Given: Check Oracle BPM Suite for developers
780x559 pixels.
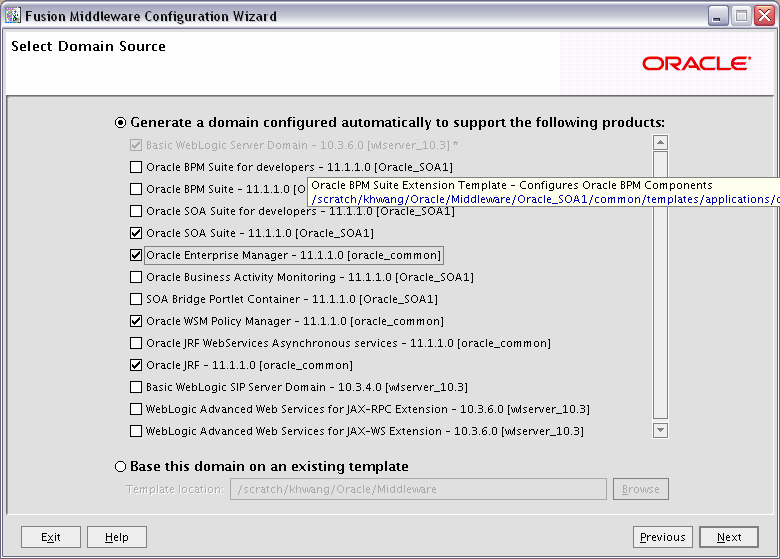Looking at the screenshot, I should [136, 167].
